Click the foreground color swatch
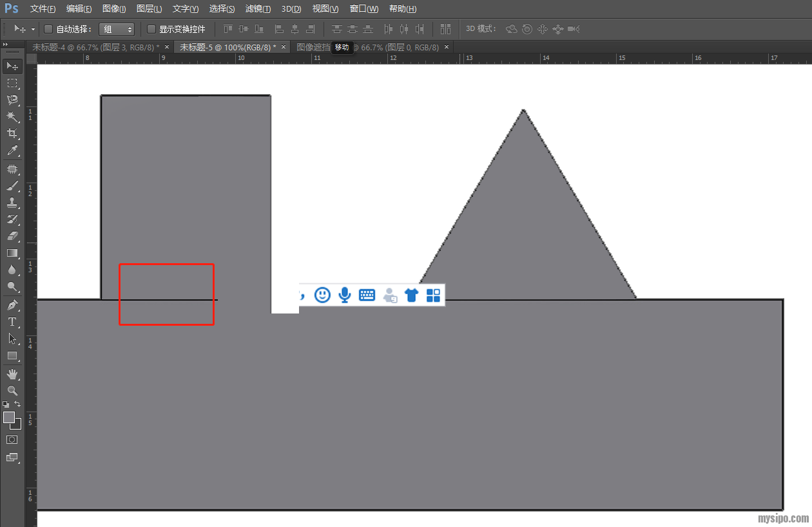Image resolution: width=812 pixels, height=527 pixels. pos(9,417)
